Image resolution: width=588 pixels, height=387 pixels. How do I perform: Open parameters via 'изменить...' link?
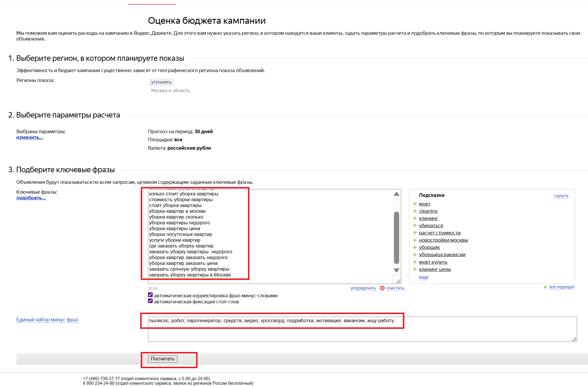click(30, 137)
